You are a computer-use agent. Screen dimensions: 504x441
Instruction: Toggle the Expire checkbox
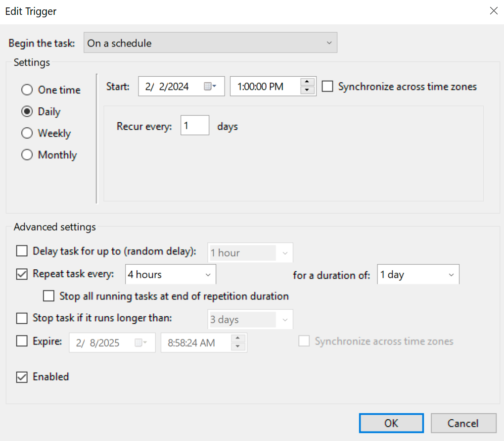(x=22, y=341)
